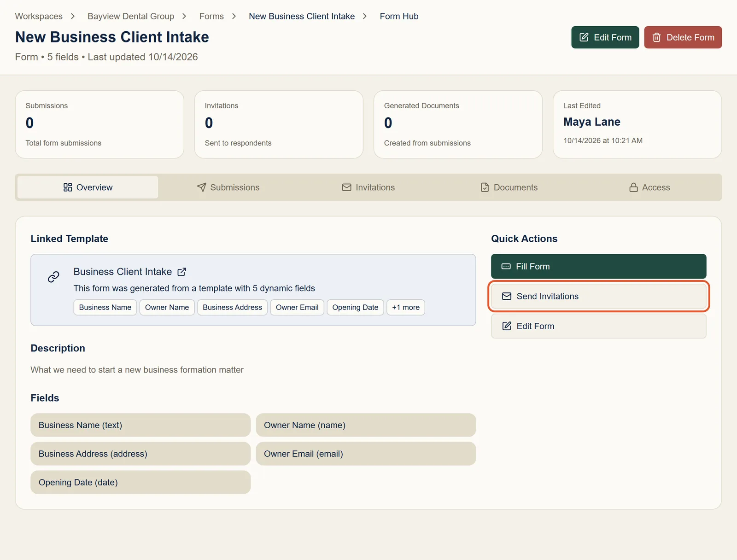Click the Owner Email template chip
The width and height of the screenshot is (737, 560).
(x=297, y=307)
